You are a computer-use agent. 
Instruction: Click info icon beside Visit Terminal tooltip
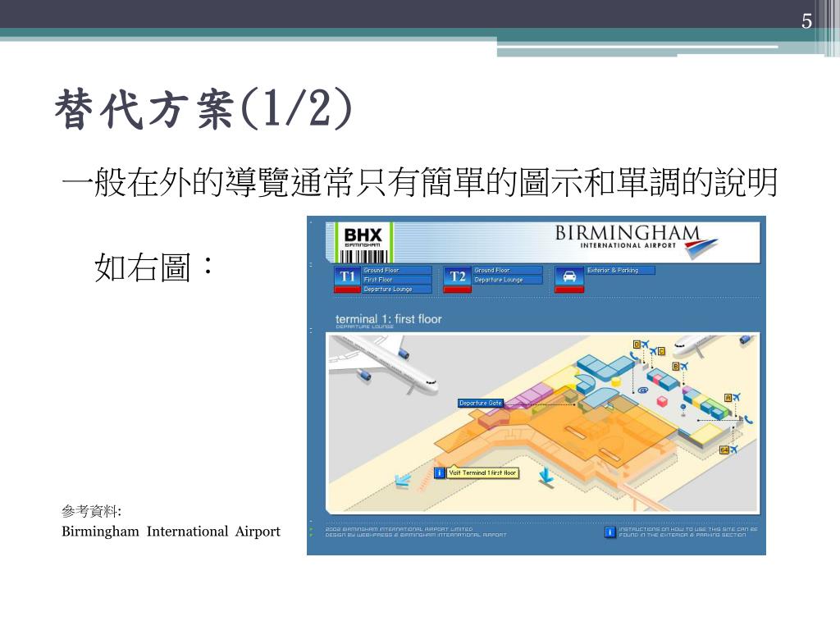440,473
